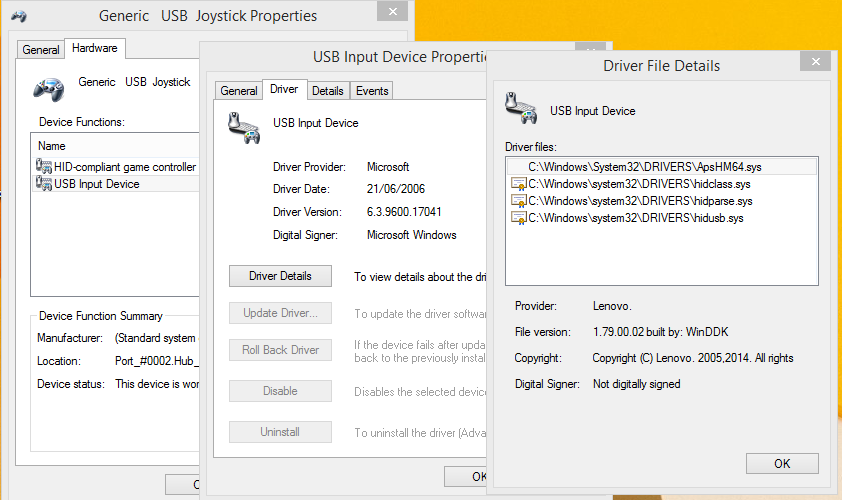Click OK in USB Input Device Properties
Viewport: 842px width, 500px height.
[466, 476]
